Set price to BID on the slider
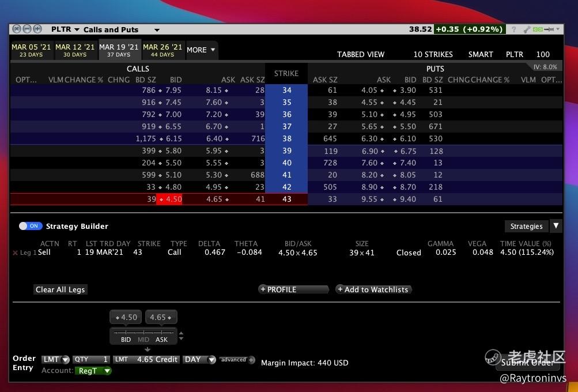578x392 pixels. click(x=126, y=340)
